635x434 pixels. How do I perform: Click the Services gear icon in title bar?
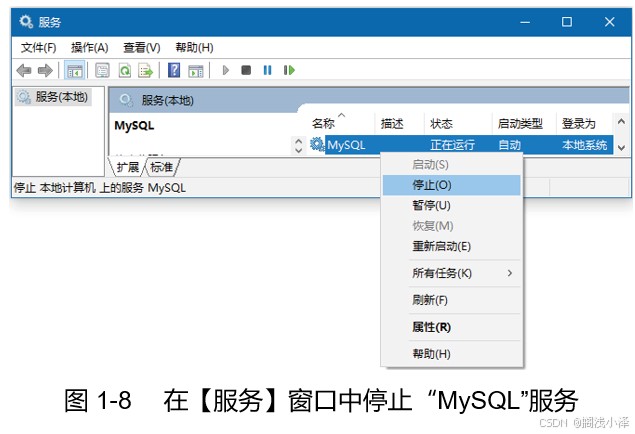(x=26, y=21)
